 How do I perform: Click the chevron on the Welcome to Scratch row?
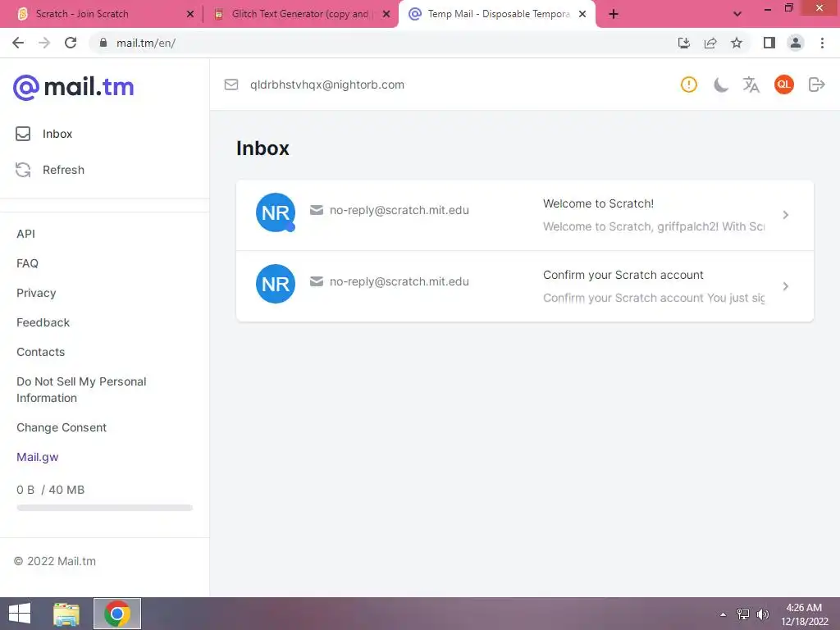785,215
